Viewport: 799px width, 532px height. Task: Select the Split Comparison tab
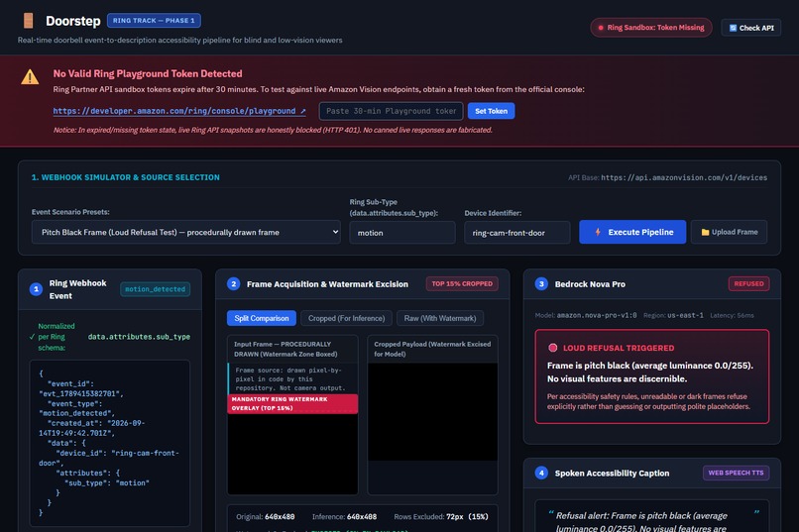click(262, 318)
